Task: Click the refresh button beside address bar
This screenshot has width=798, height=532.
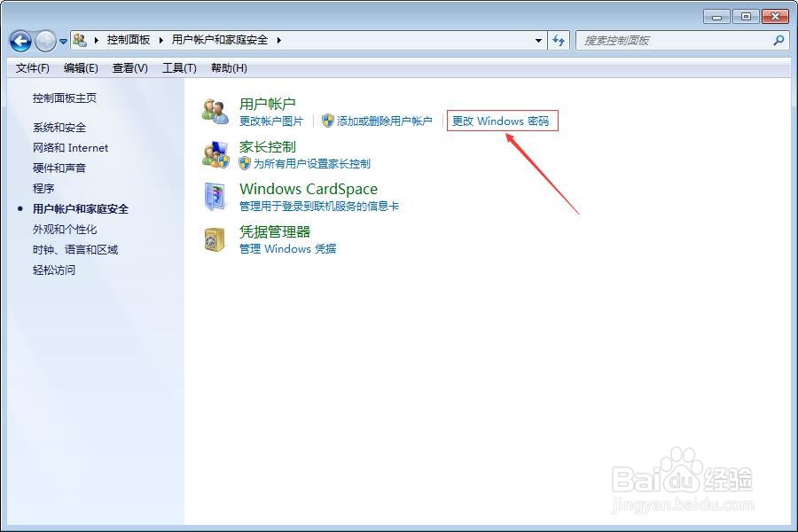Action: (559, 40)
